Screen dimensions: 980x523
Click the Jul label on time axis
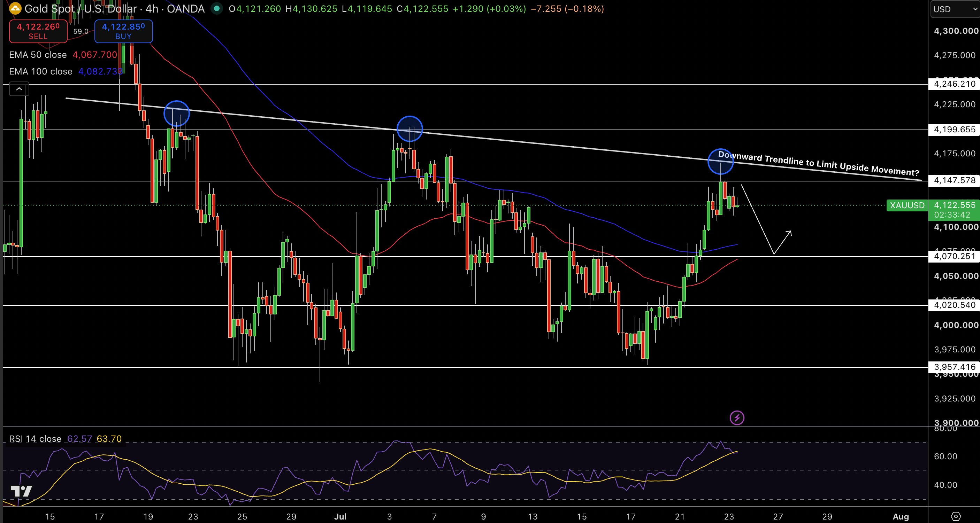pyautogui.click(x=340, y=516)
